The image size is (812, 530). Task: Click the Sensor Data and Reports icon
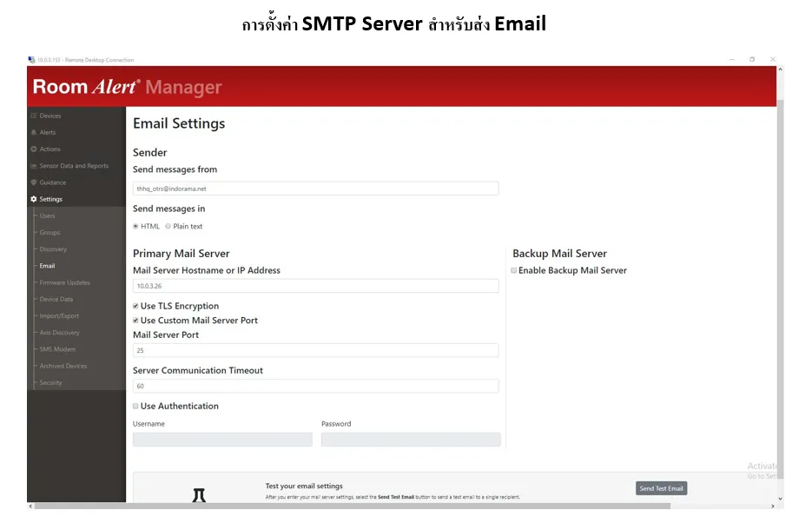[x=34, y=166]
